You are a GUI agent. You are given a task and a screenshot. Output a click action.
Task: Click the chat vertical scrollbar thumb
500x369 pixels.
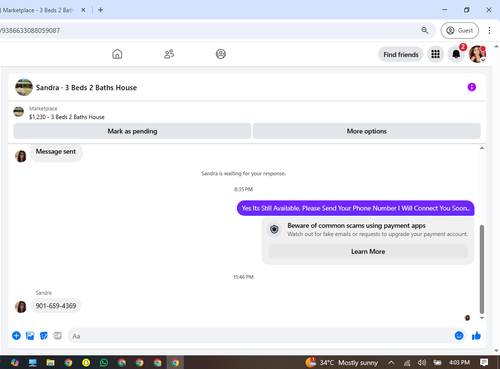[482, 269]
